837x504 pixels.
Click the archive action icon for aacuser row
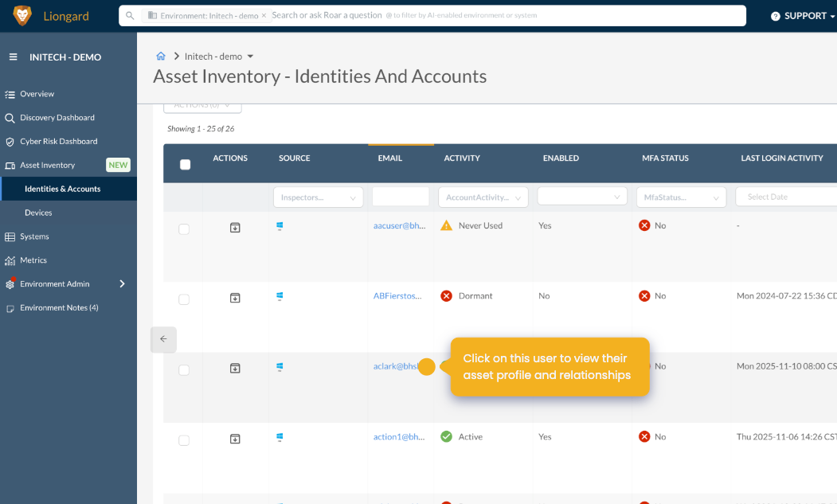pyautogui.click(x=235, y=227)
